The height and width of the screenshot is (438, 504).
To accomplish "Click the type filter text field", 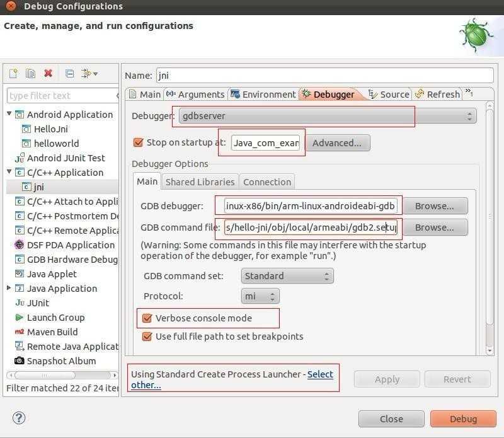I will pos(61,96).
